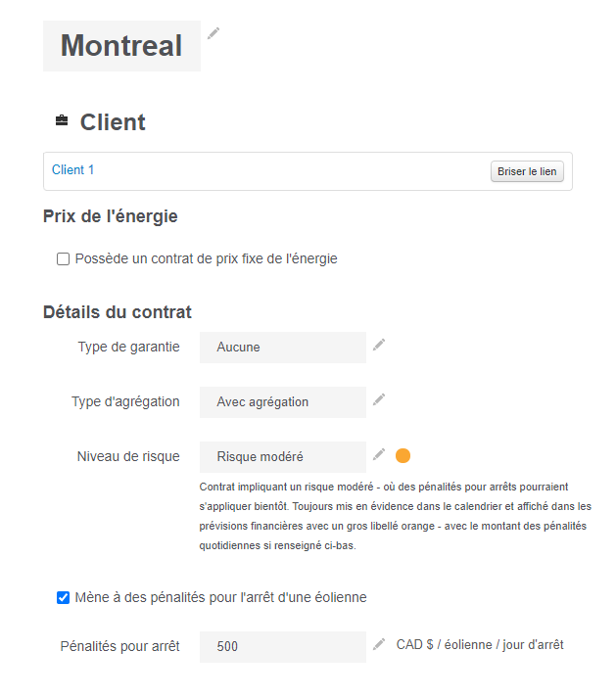The image size is (616, 698).
Task: Click the orange risk level indicator dot
Action: click(x=403, y=455)
